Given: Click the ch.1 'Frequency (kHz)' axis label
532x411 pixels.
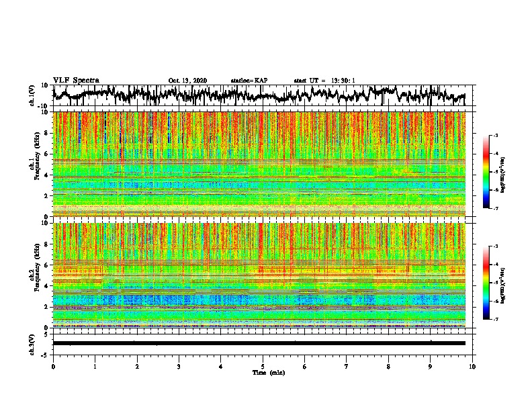Looking at the screenshot, I should click(x=37, y=156).
